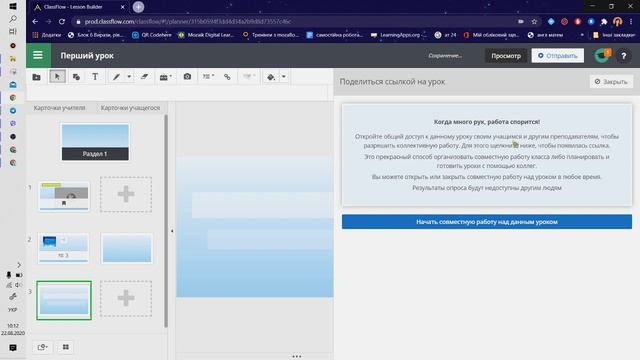Open a new browser tab
The image size is (640, 360).
(x=138, y=7)
